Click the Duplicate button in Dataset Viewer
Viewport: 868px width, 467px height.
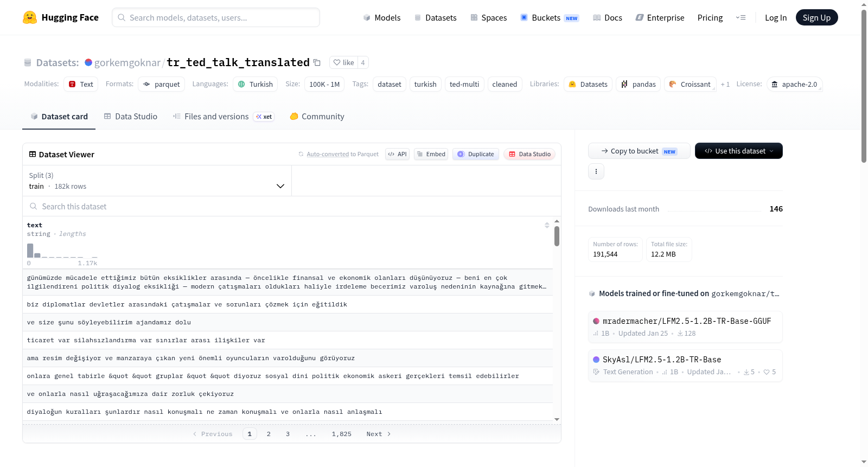tap(476, 154)
